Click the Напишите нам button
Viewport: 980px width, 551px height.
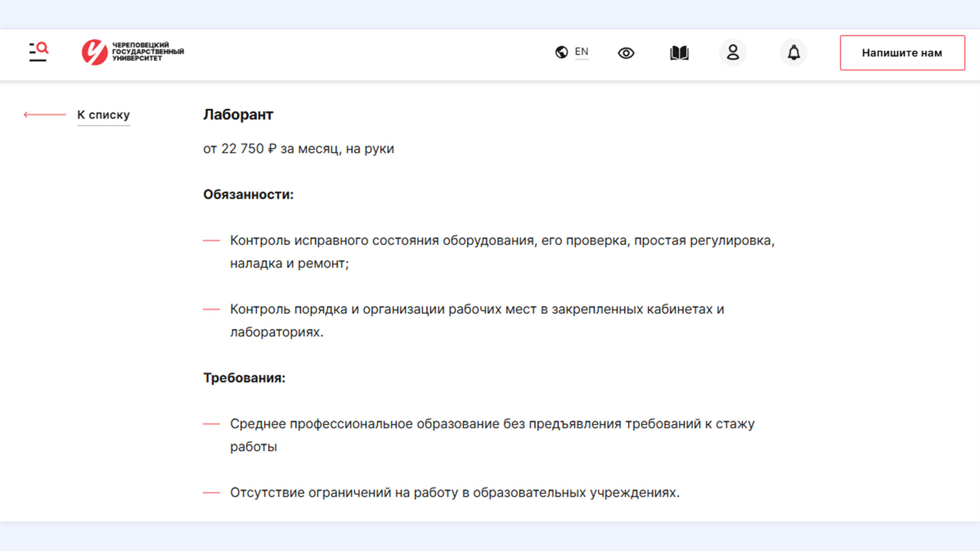(x=902, y=53)
